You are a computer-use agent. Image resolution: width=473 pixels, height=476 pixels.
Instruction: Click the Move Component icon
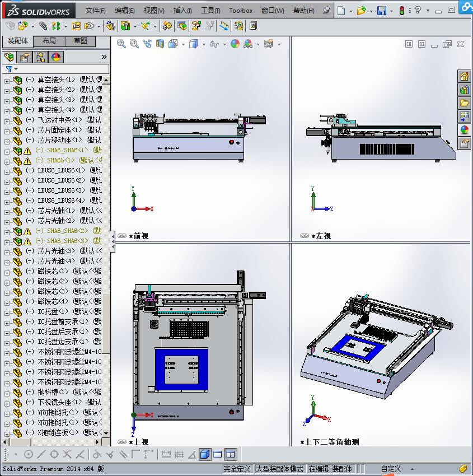pos(89,26)
